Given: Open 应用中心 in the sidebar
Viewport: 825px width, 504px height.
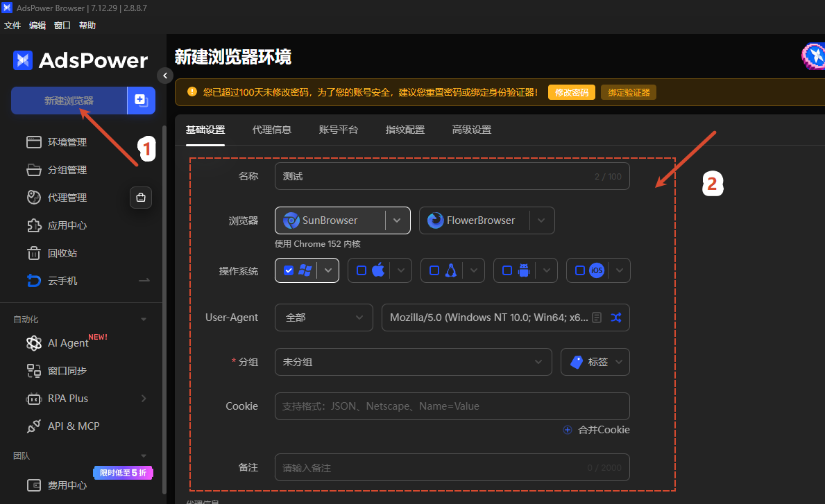Looking at the screenshot, I should [x=67, y=225].
